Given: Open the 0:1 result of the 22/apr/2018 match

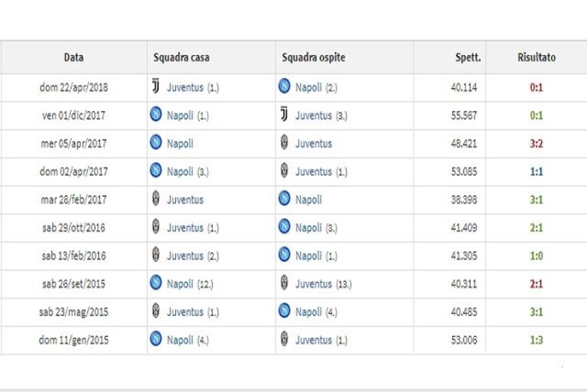Looking at the screenshot, I should pyautogui.click(x=536, y=87).
